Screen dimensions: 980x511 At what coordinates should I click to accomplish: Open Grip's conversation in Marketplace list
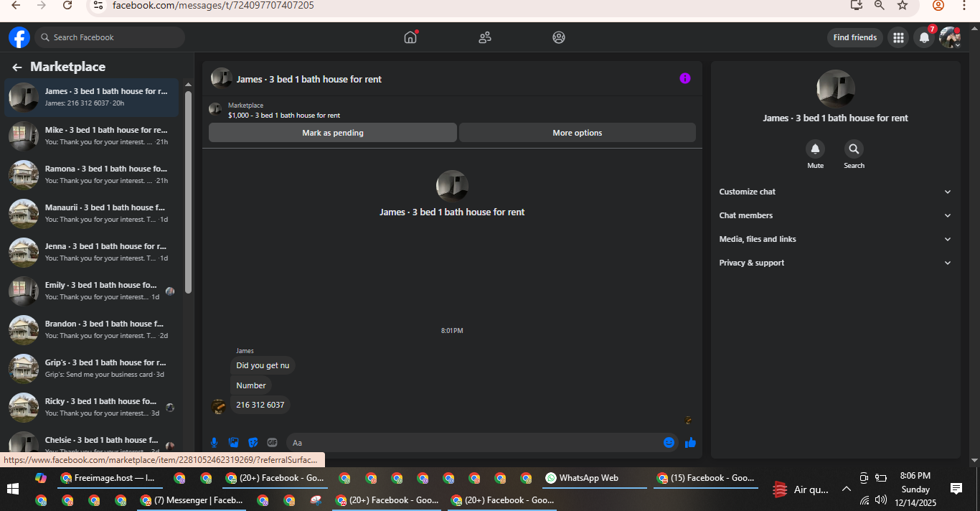92,368
